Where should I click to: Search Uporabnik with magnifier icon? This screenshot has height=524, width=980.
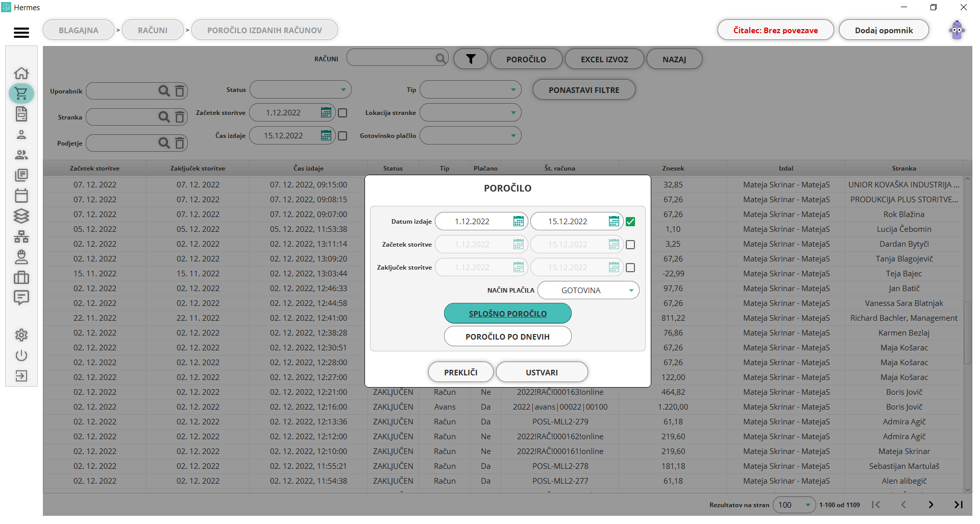[164, 91]
